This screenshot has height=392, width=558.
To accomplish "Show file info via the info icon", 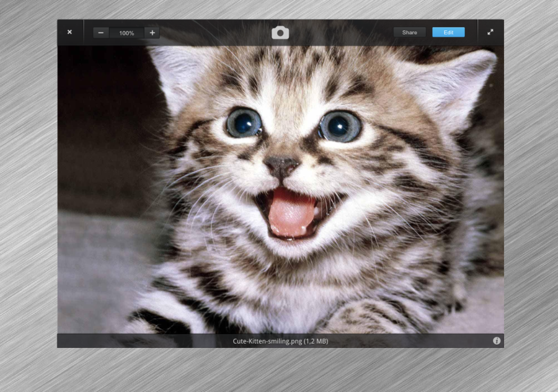I will (497, 341).
